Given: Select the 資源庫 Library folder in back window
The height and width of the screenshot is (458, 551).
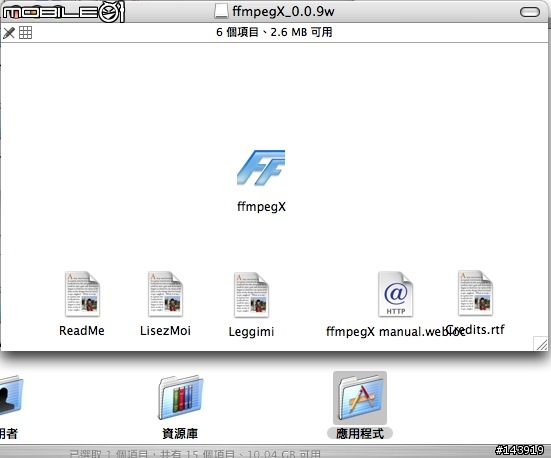Looking at the screenshot, I should pyautogui.click(x=181, y=398).
